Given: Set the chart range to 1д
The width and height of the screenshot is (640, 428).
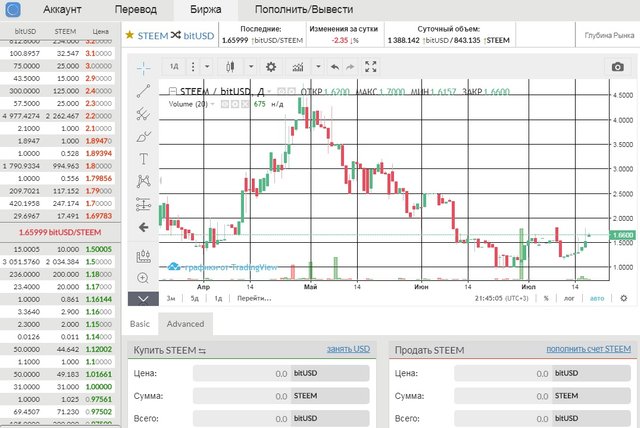Looking at the screenshot, I should pos(218,298).
